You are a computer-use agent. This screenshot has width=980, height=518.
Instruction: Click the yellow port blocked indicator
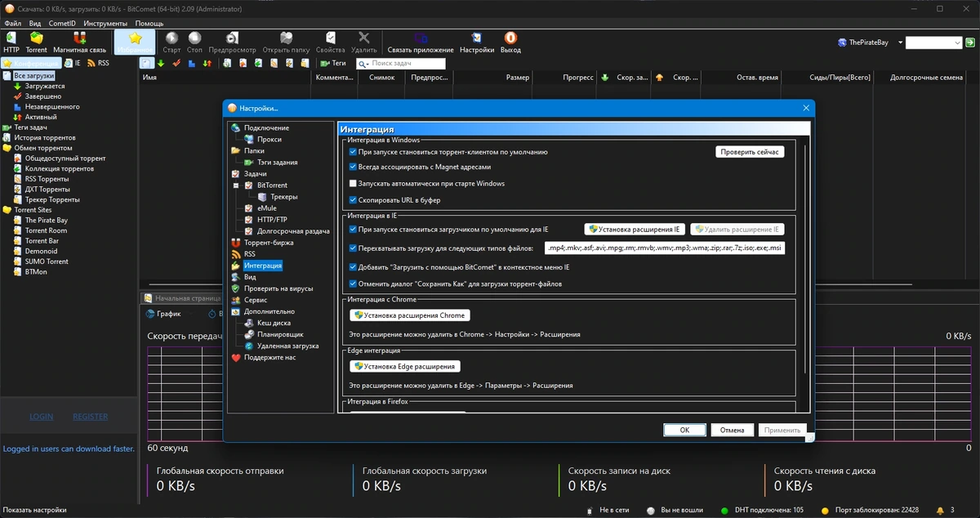[825, 510]
